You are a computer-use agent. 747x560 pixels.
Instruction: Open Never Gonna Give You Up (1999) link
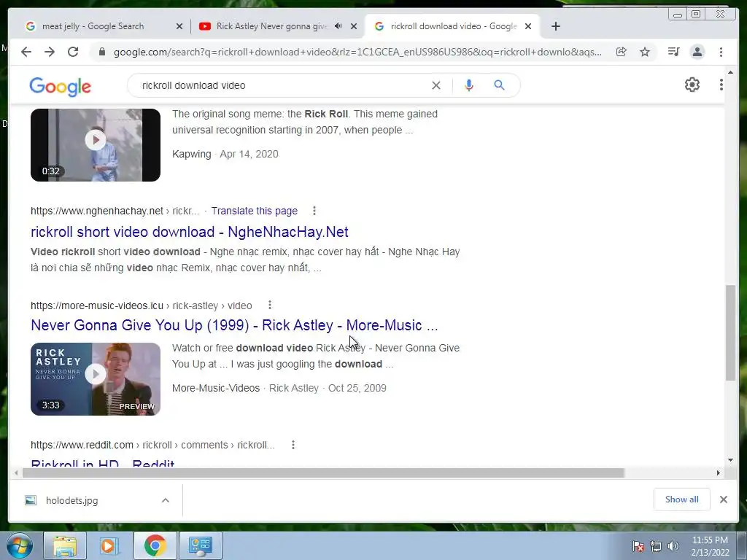(x=234, y=325)
